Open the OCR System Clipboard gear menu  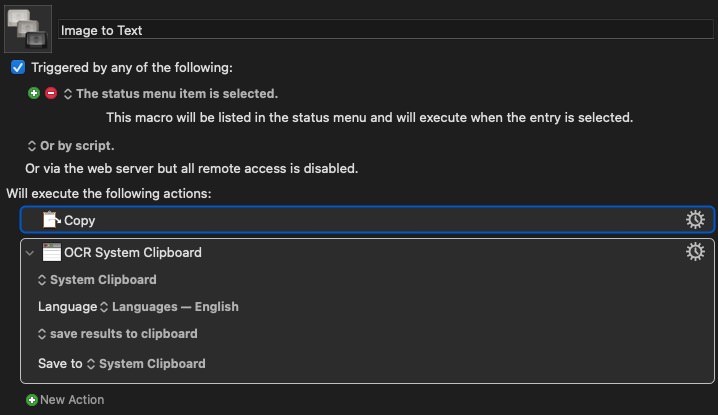(695, 251)
